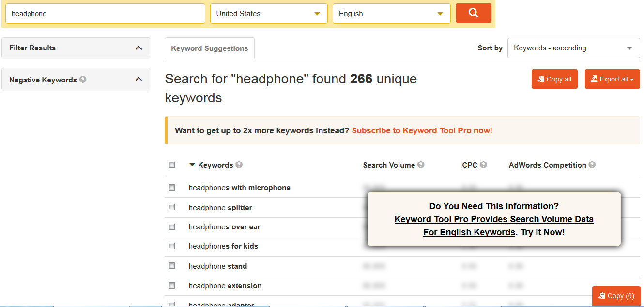Click the search magnifier icon

473,13
